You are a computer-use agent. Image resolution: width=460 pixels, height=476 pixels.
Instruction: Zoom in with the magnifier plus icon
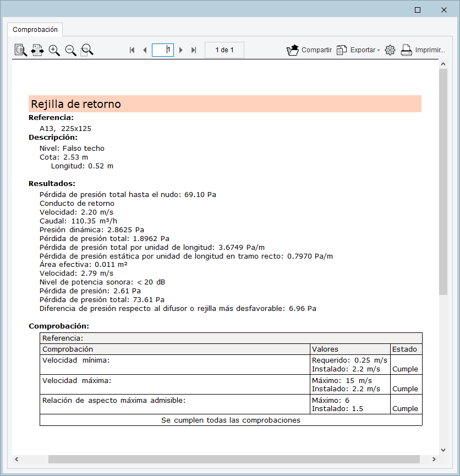[x=54, y=50]
